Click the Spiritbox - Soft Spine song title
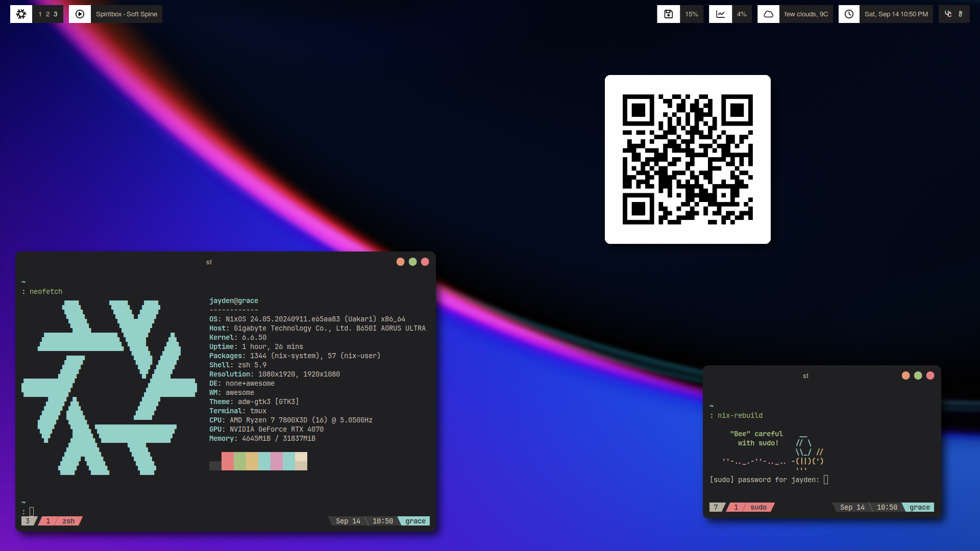This screenshot has height=551, width=980. tap(127, 14)
